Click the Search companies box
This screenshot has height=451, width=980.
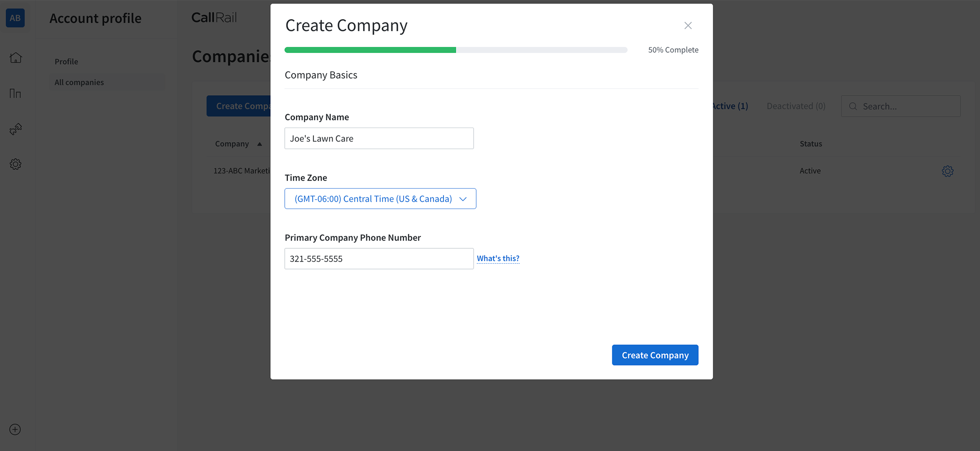click(907, 106)
